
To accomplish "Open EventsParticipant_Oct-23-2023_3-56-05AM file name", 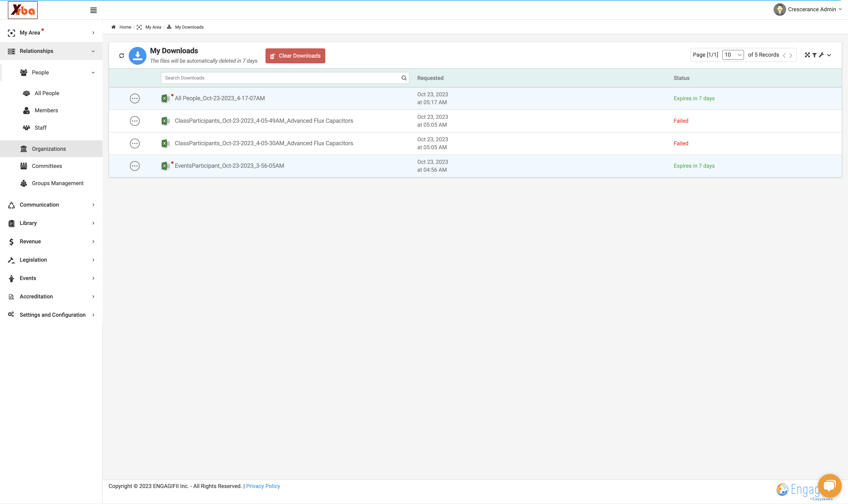I will click(229, 166).
